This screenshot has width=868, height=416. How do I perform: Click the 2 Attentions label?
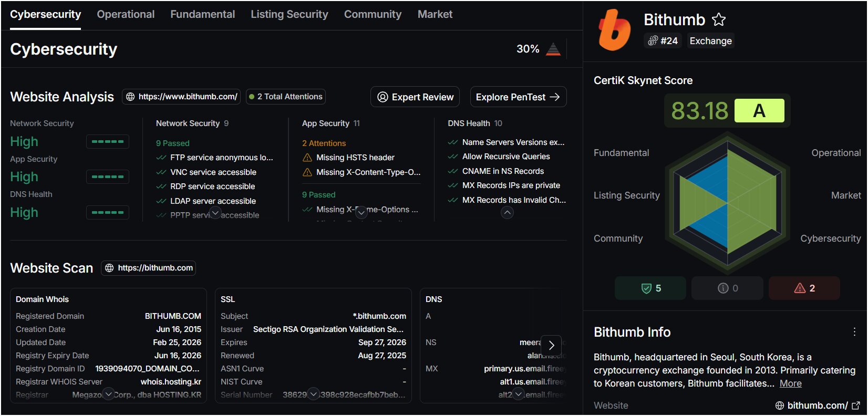[x=324, y=143]
